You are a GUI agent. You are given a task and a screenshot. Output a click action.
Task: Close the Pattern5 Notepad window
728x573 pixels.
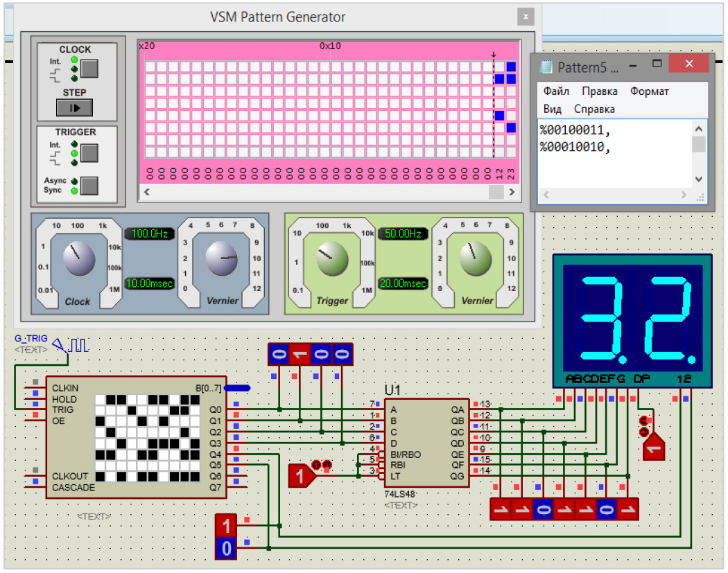pyautogui.click(x=689, y=64)
